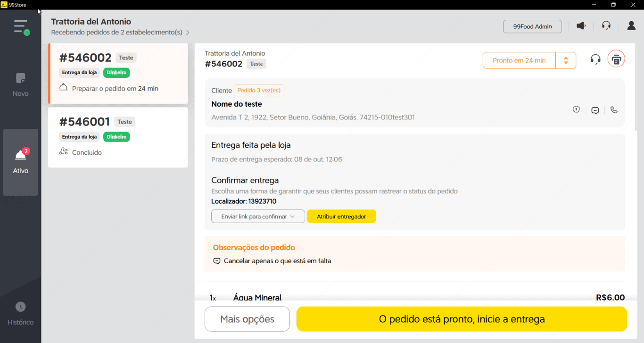Switch to the Novo tab

pyautogui.click(x=21, y=85)
